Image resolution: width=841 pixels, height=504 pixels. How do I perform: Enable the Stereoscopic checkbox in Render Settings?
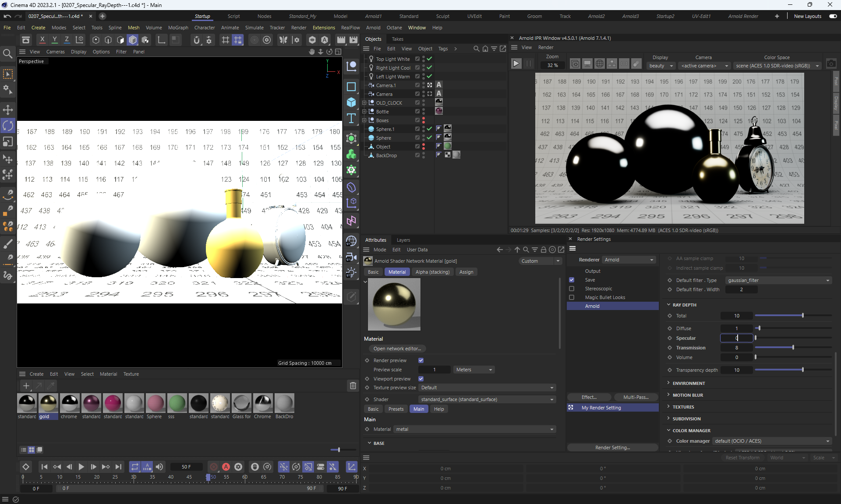(572, 289)
